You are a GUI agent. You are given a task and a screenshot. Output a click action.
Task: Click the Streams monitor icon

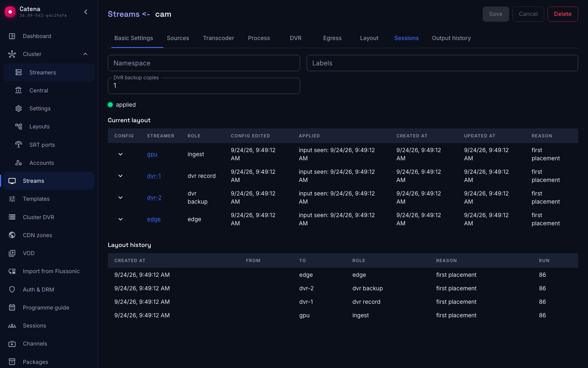(12, 181)
